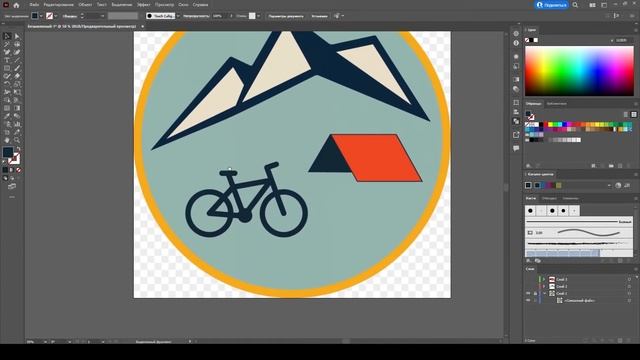The height and width of the screenshot is (360, 640).
Task: Click the Поделиться share button
Action: (x=551, y=5)
